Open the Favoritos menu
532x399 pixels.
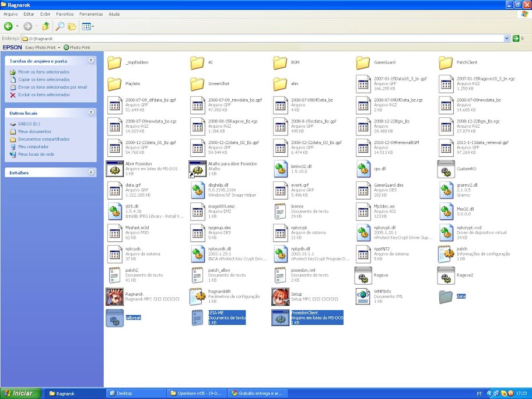(65, 14)
